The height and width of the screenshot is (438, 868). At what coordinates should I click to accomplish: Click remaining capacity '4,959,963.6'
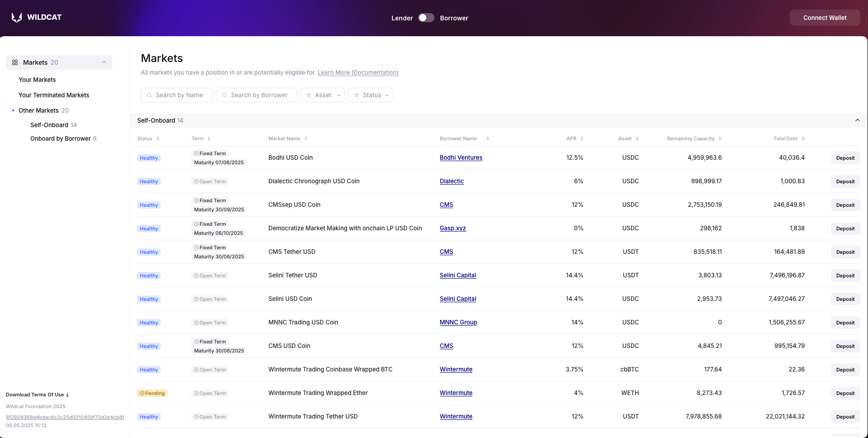coord(705,157)
